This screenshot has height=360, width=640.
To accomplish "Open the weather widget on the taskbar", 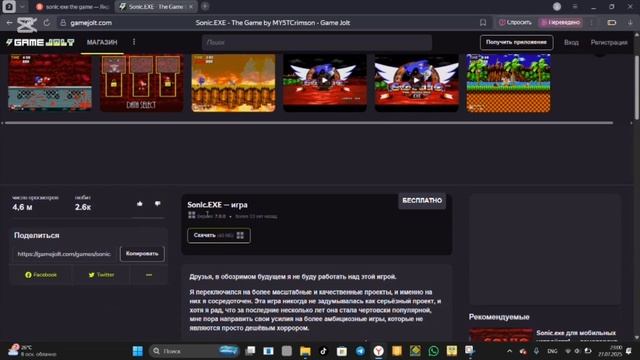I will pyautogui.click(x=32, y=351).
